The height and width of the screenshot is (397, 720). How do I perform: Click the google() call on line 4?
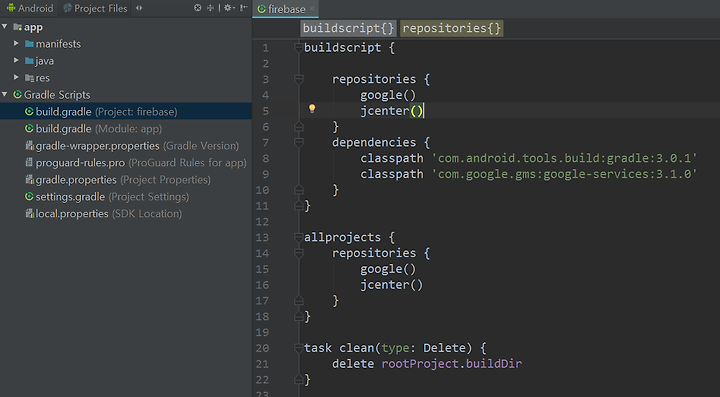pyautogui.click(x=388, y=95)
